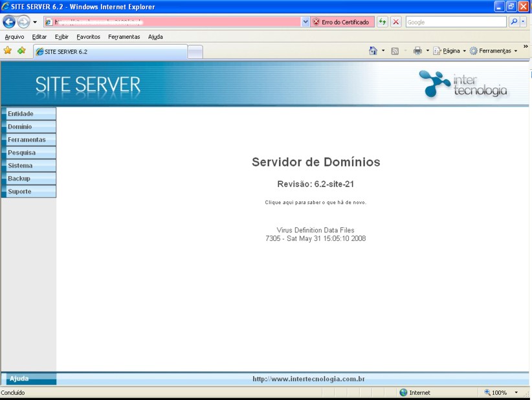Refresh the page with the green arrows icon
The width and height of the screenshot is (532, 400).
[382, 22]
